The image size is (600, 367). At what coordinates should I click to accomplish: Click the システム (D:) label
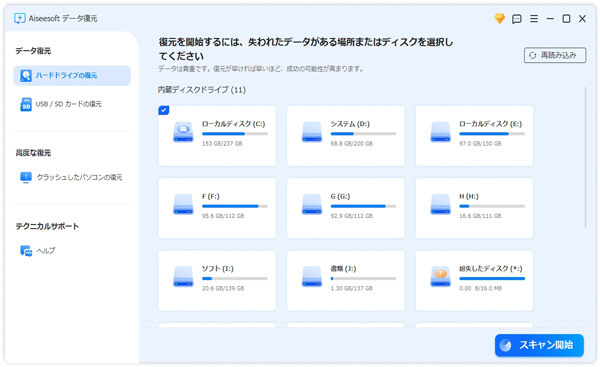click(x=350, y=124)
